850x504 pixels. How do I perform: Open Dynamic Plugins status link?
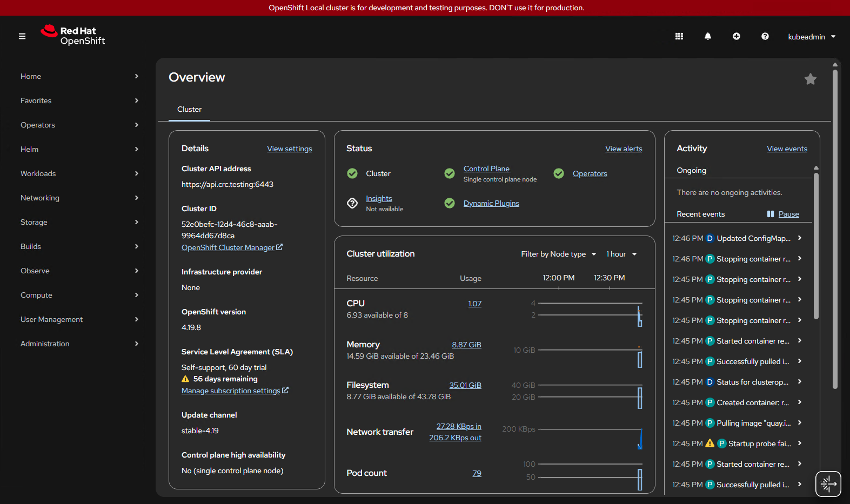(x=491, y=203)
